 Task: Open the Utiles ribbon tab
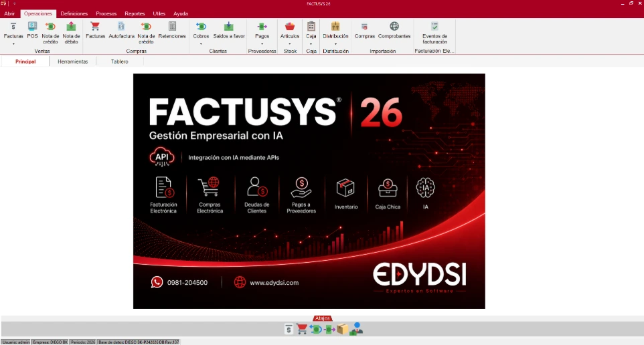[x=159, y=13]
